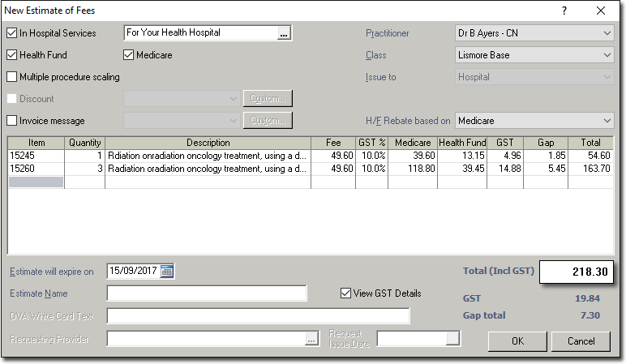The width and height of the screenshot is (626, 364).
Task: Click the empty Item cell in new row
Action: 36,182
